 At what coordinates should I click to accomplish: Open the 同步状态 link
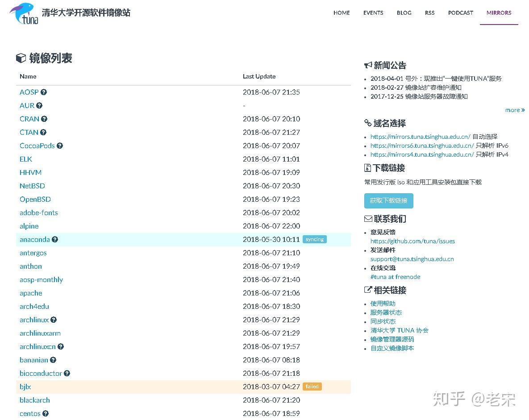[383, 321]
